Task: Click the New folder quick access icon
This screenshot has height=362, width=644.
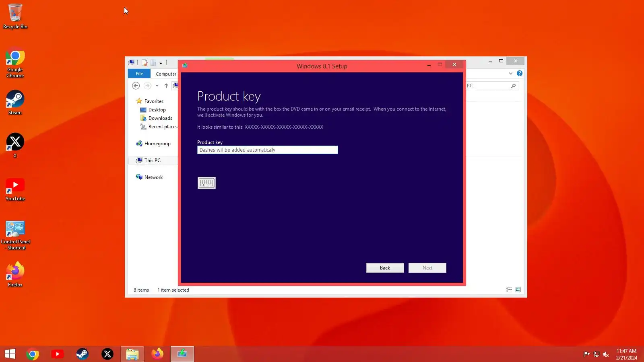Action: click(153, 62)
